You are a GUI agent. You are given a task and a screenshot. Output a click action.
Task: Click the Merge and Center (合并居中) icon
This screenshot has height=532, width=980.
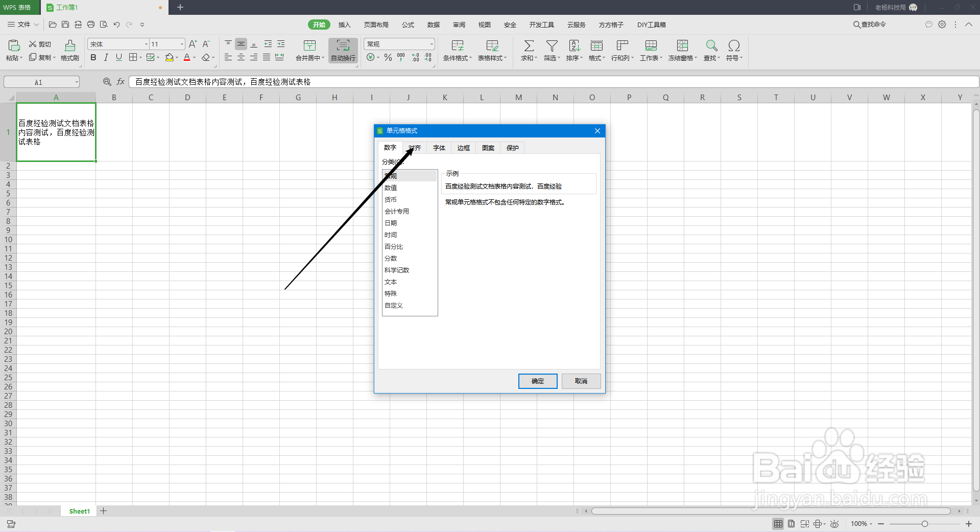coord(309,45)
